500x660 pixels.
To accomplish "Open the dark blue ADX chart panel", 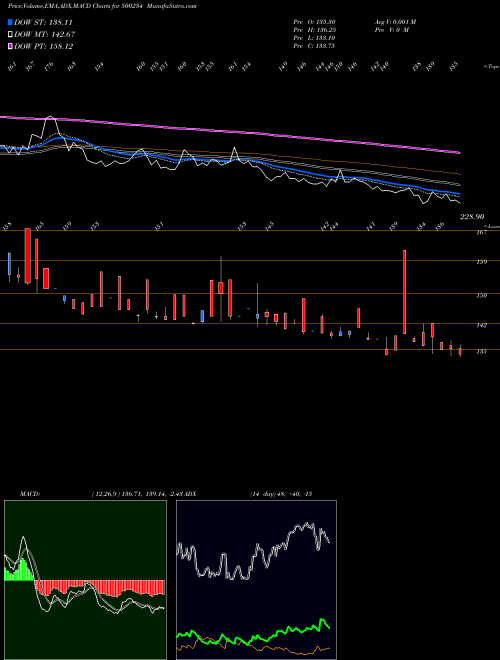I will pyautogui.click(x=256, y=580).
